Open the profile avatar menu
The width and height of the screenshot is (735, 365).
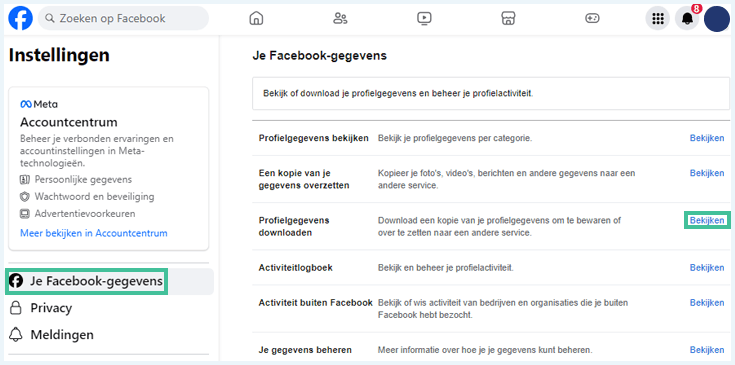point(717,19)
